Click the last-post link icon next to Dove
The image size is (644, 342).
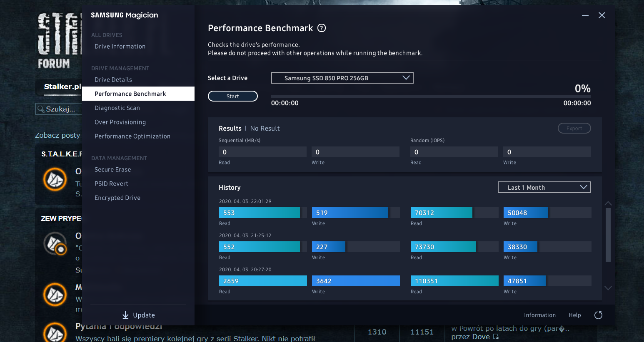click(x=496, y=337)
